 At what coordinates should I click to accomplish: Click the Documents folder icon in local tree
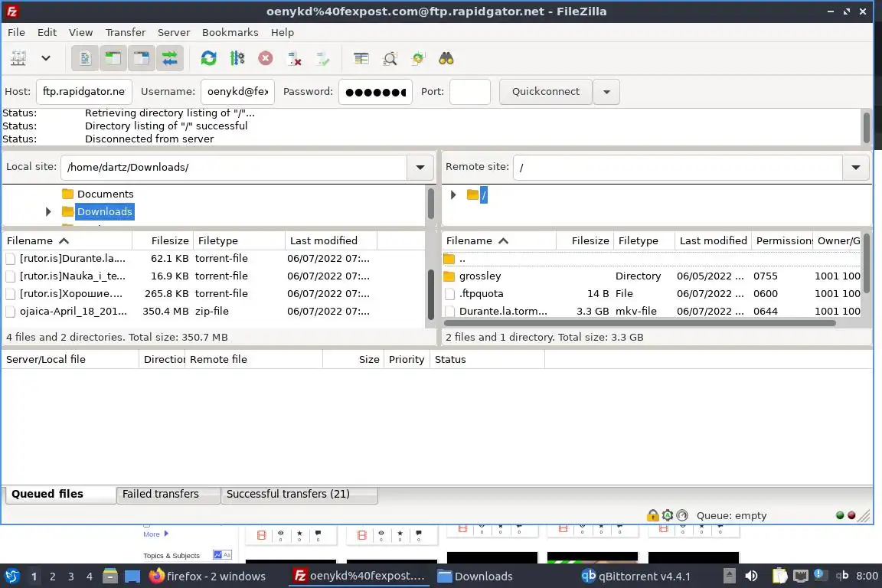pyautogui.click(x=68, y=194)
